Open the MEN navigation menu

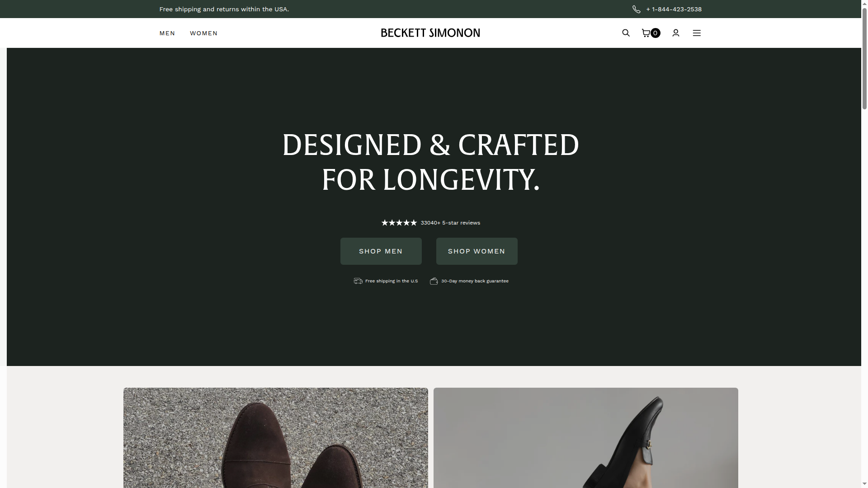point(167,33)
